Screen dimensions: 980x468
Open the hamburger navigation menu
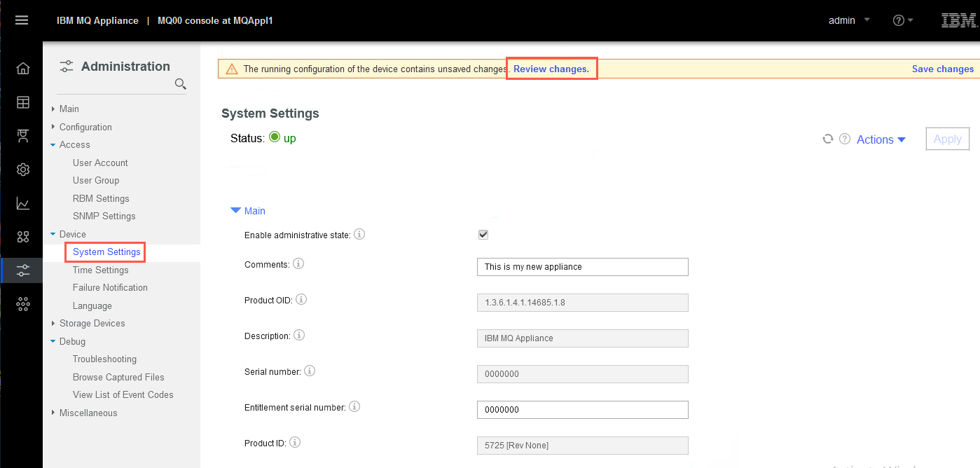(21, 20)
